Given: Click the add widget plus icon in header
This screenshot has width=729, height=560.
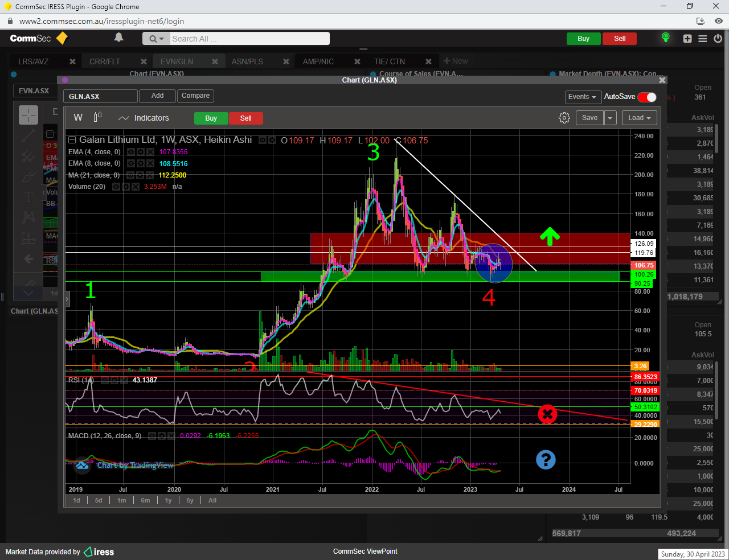Looking at the screenshot, I should [x=687, y=39].
